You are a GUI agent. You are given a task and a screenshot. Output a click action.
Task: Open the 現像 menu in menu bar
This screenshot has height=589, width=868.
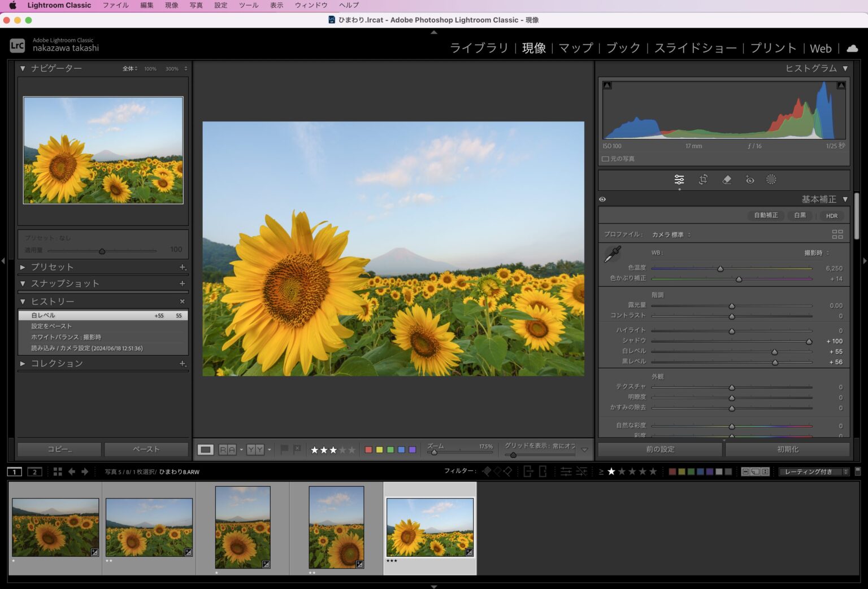(x=171, y=5)
